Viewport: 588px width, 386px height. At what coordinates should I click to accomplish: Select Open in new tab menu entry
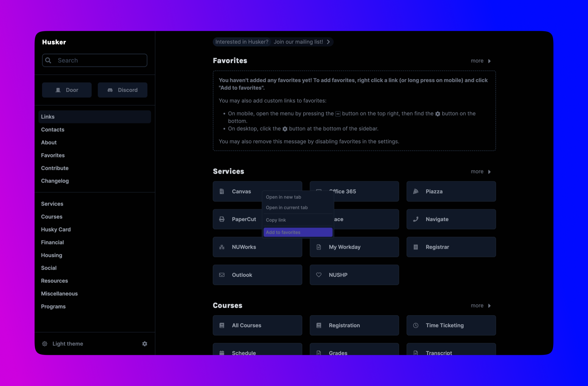point(283,197)
